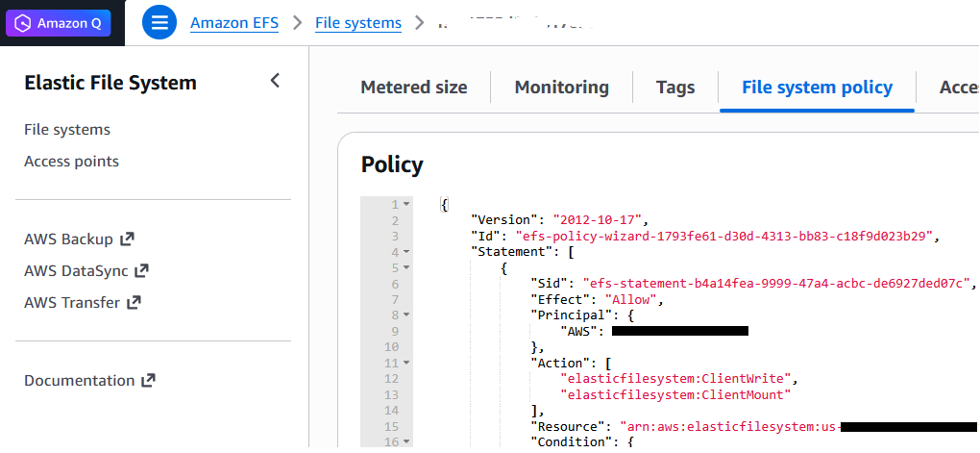Collapse the Condition fold at line 16

tap(406, 441)
